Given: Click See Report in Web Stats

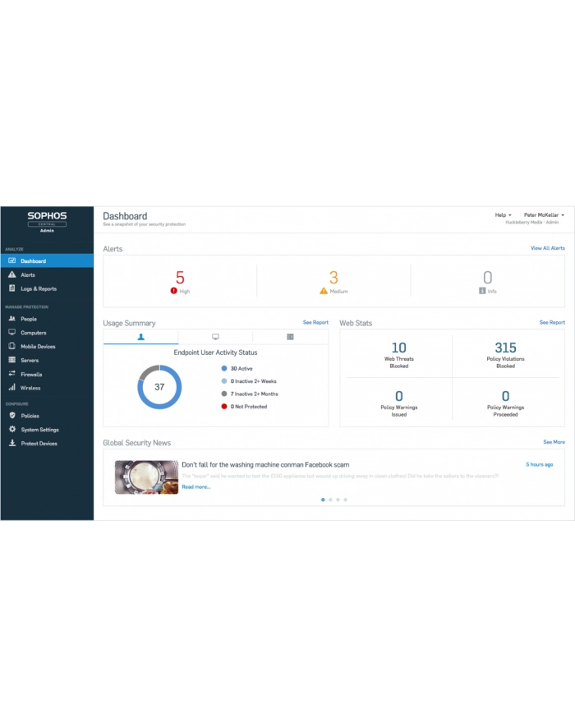Looking at the screenshot, I should click(552, 322).
